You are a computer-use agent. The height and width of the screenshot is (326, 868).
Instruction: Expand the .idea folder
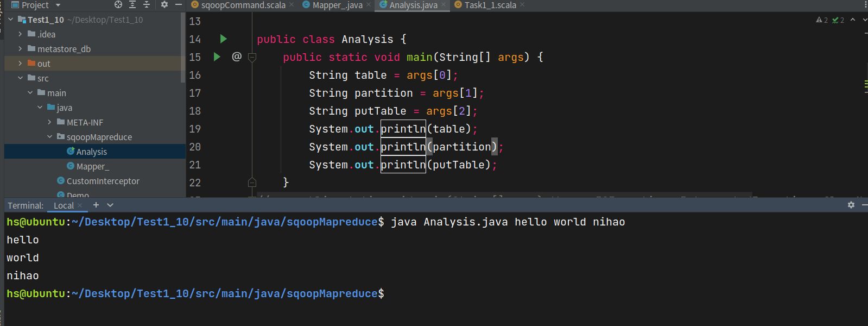coord(21,34)
